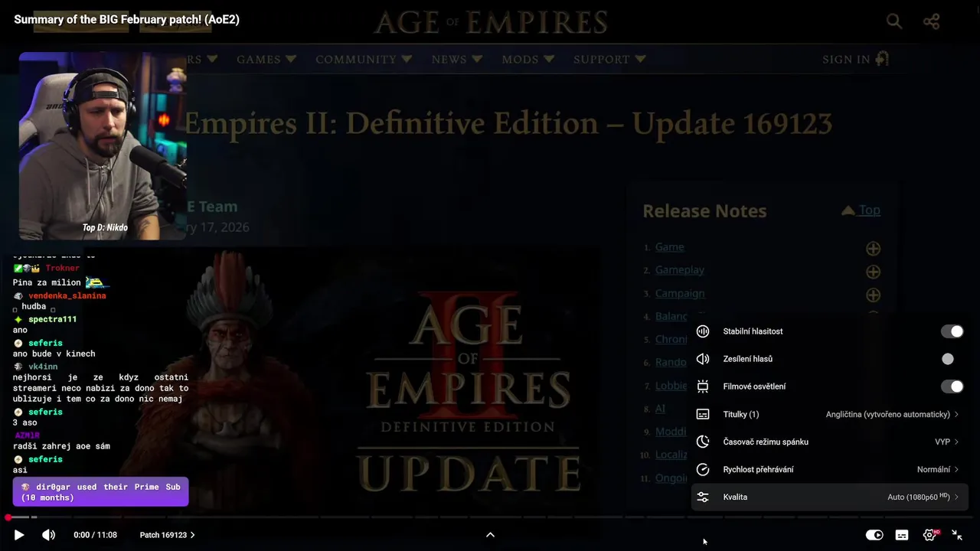Open GAMES dropdown in site nav

tap(266, 59)
